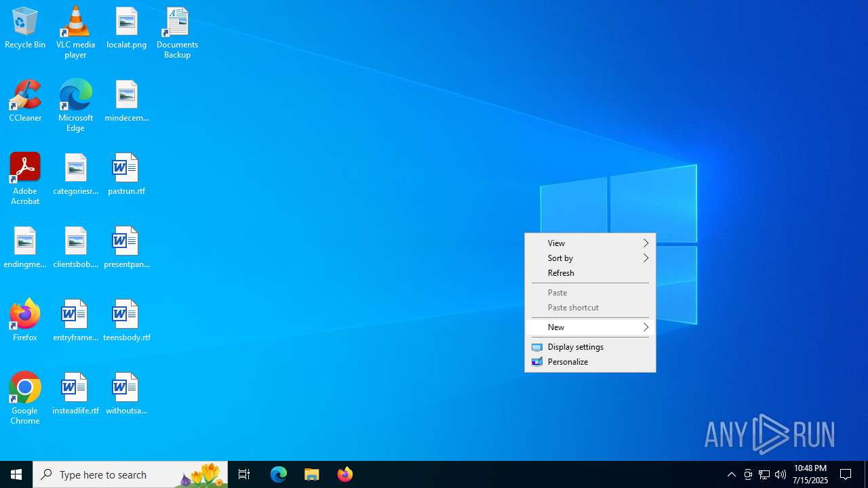Select the Documents Backup shortcut

177,33
